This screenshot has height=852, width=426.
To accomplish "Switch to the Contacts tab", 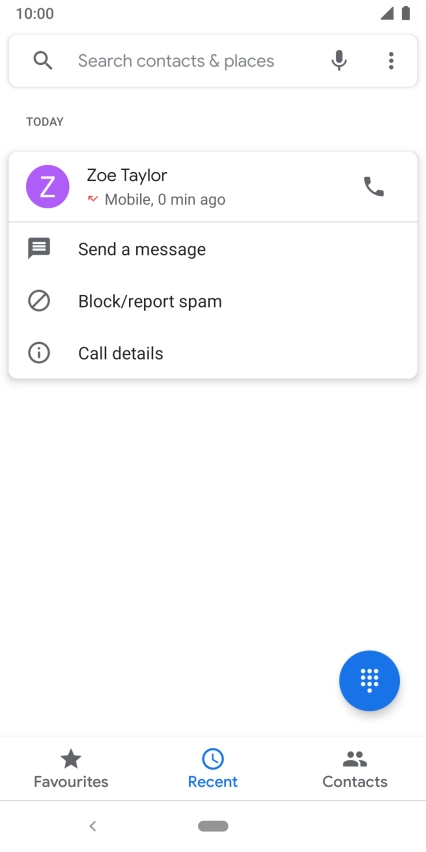I will [x=355, y=768].
